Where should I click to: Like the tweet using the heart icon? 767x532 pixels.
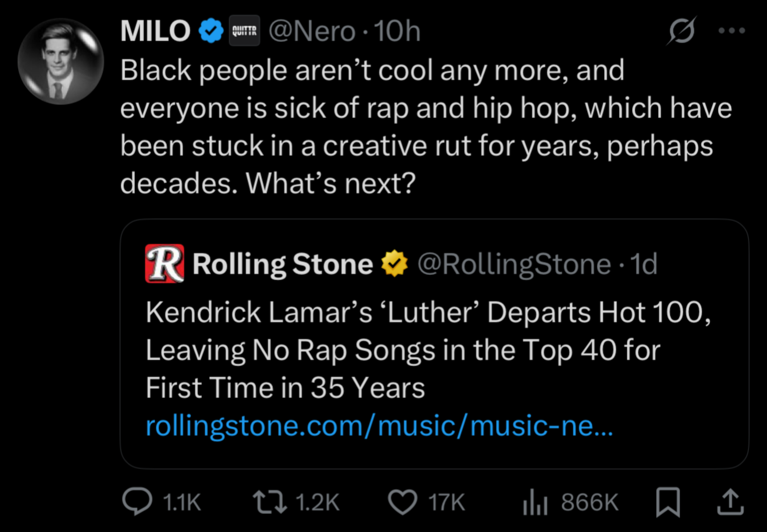click(x=402, y=502)
